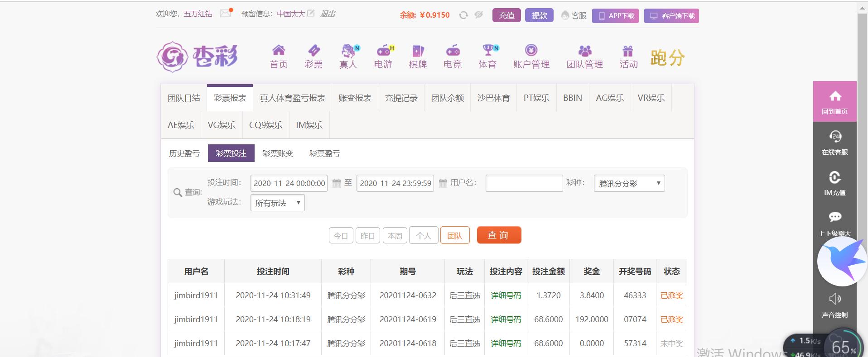This screenshot has height=357, width=868.
Task: Switch to 账变报表 tab
Action: [x=355, y=98]
